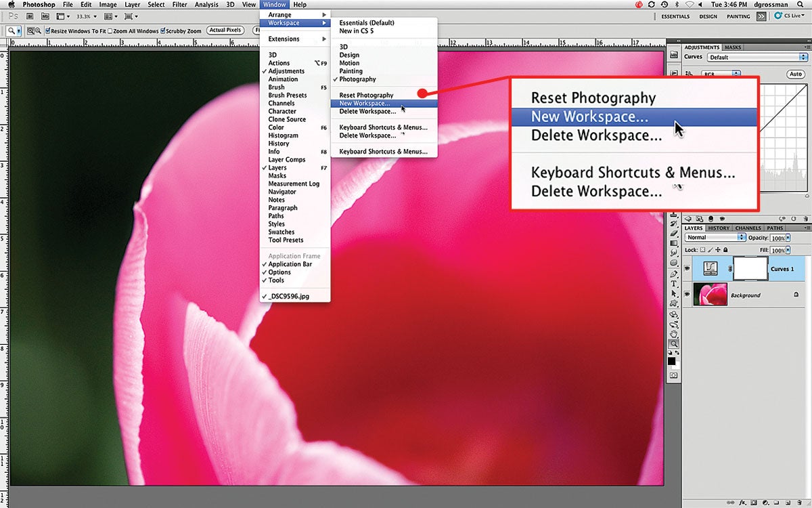This screenshot has height=508, width=812.
Task: Expand the CS Live dropdown
Action: 790,16
